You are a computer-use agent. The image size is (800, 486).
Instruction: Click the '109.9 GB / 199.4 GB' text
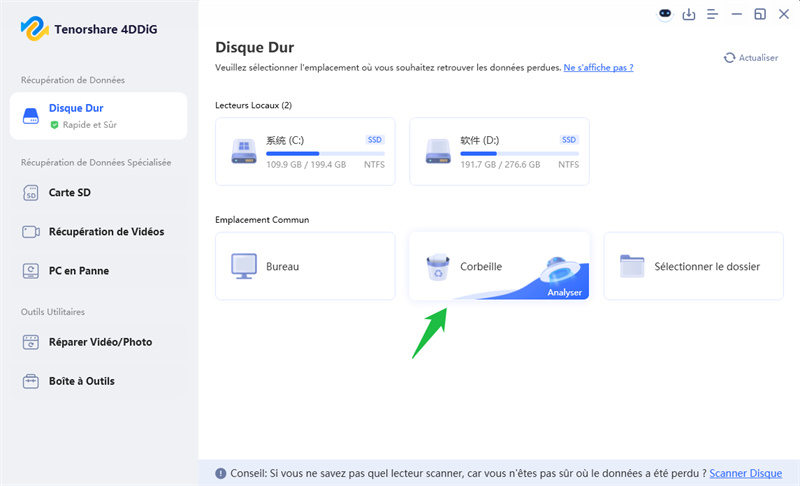point(306,165)
